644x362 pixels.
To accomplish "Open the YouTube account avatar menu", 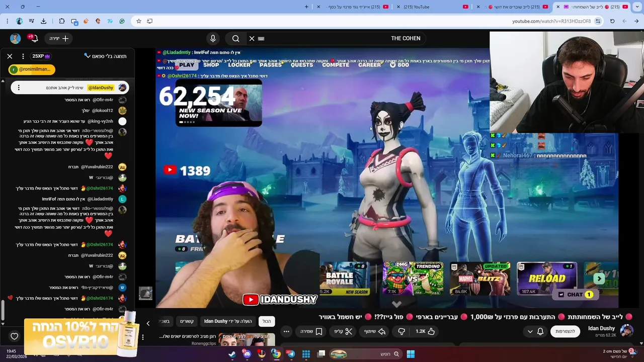I will coord(15,39).
